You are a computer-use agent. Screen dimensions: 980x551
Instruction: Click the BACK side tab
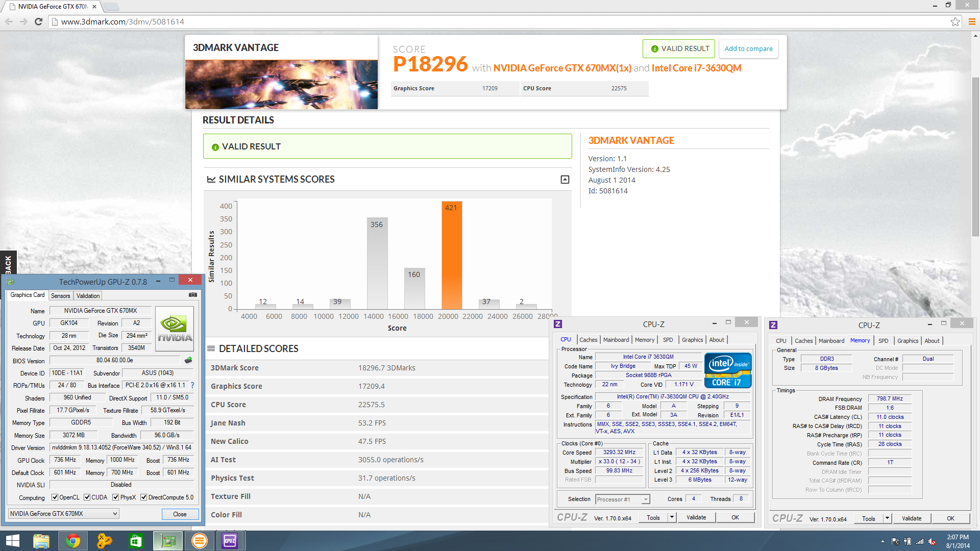(8, 264)
